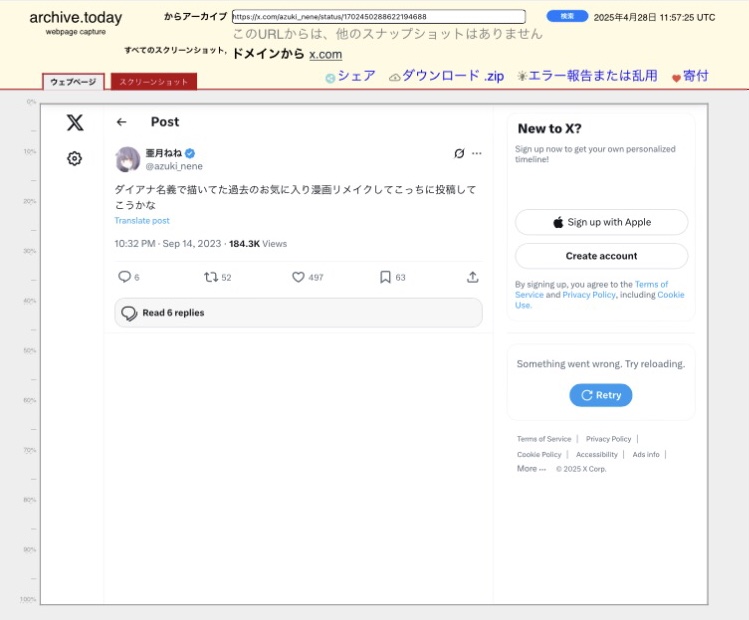Open the Terms of Service link in signup text

pos(591,289)
